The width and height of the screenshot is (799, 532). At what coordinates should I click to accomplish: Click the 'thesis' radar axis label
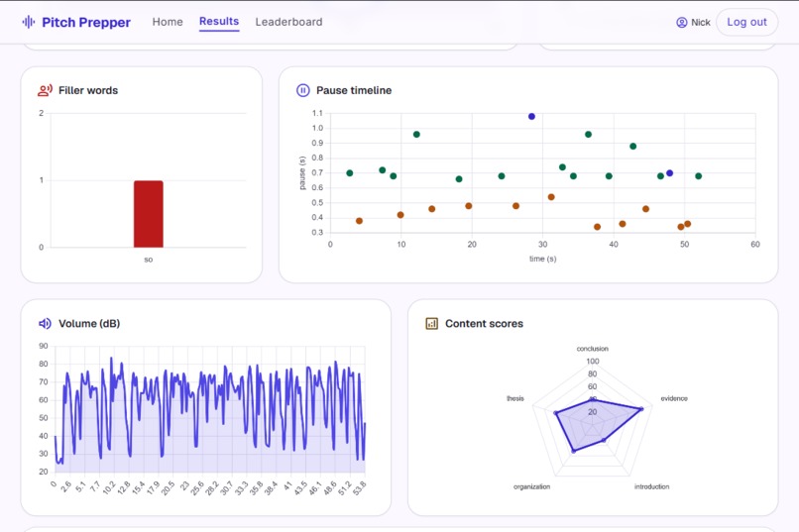[515, 398]
